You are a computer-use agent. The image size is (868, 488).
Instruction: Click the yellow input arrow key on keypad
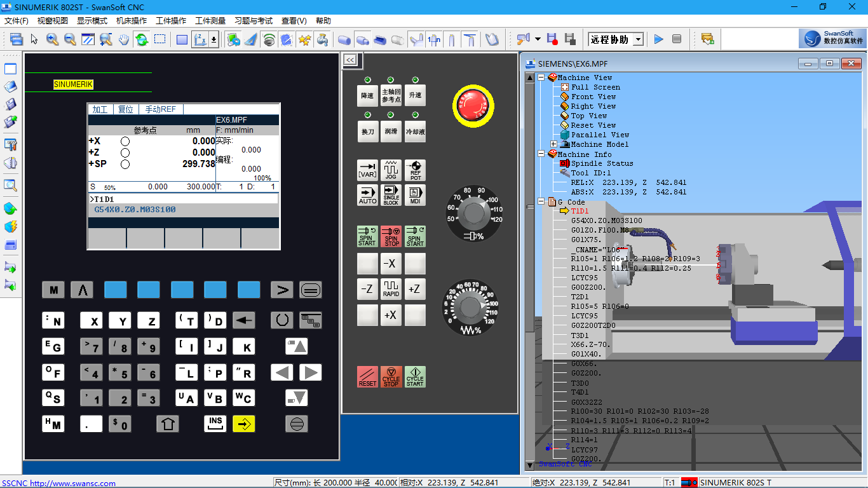click(244, 423)
